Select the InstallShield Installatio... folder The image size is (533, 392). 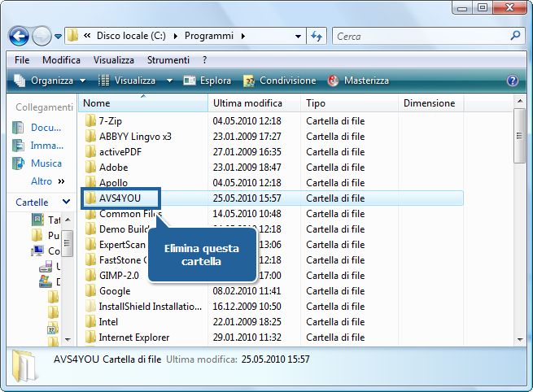point(143,307)
